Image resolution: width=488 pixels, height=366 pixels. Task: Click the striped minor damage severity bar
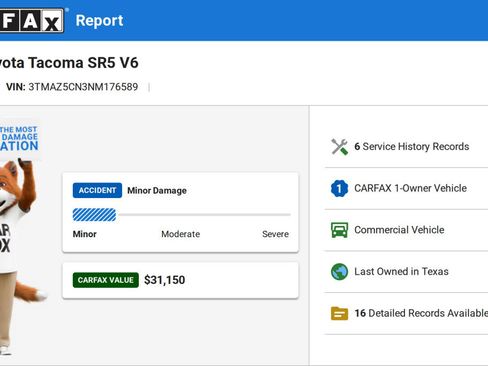pyautogui.click(x=94, y=215)
